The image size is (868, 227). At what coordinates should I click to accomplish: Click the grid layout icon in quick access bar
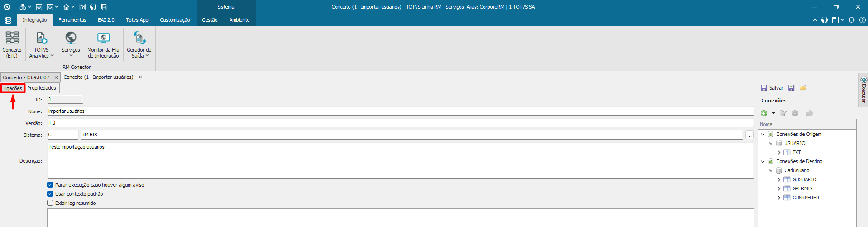point(82,7)
